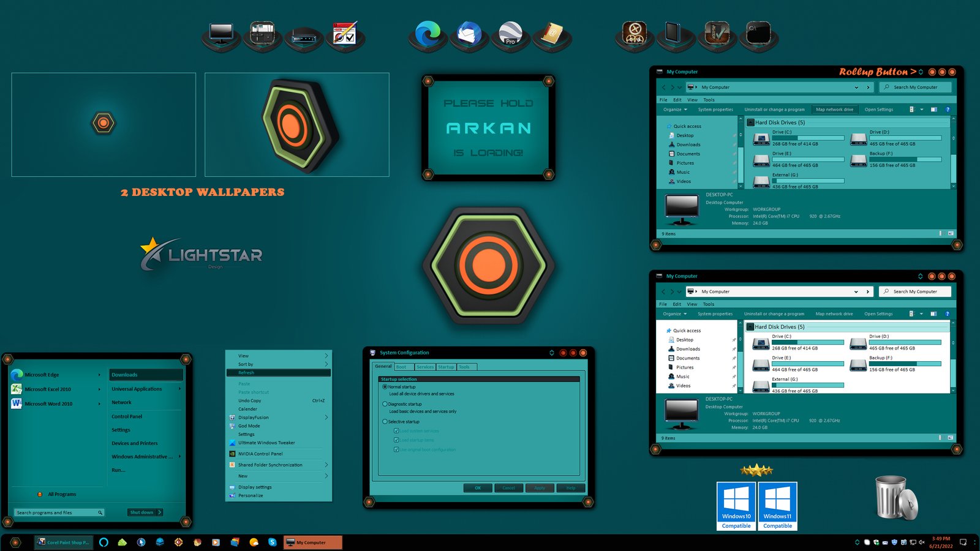Expand Universal Applications arrow in Start menu
The width and height of the screenshot is (980, 551).
(x=179, y=389)
